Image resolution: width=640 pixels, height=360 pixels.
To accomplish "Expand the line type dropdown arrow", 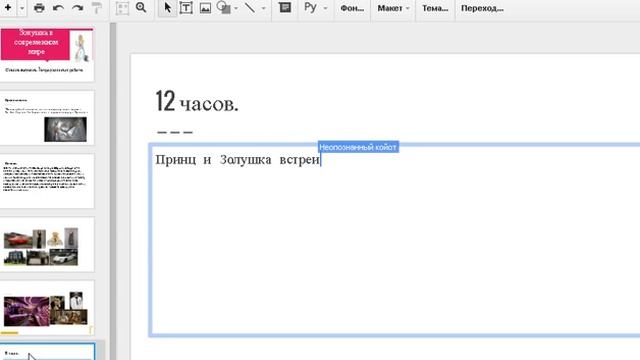I will click(x=263, y=9).
